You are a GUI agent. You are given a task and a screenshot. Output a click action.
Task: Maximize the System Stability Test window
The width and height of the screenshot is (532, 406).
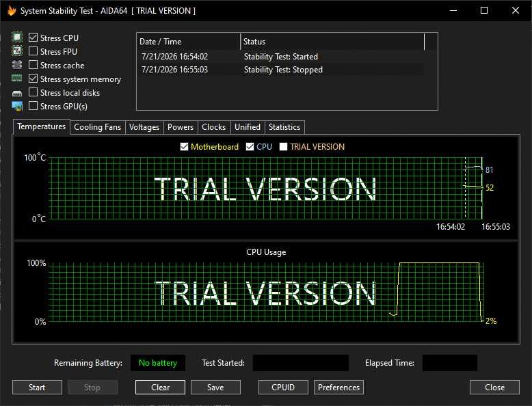point(484,10)
